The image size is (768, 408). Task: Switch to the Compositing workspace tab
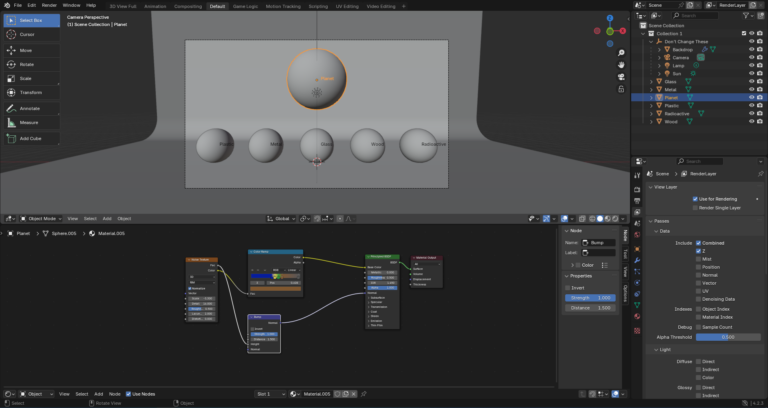pos(187,6)
